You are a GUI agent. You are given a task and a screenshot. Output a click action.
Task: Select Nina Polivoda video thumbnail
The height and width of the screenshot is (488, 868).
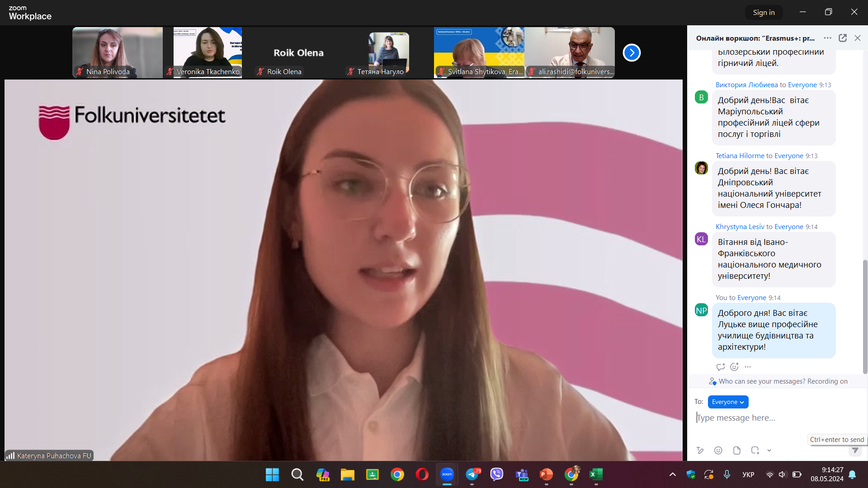coord(118,52)
